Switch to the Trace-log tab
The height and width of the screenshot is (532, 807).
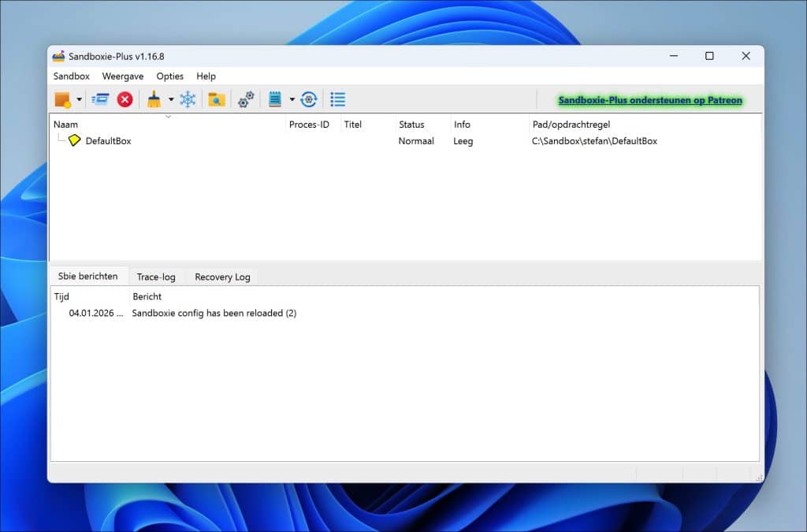tap(156, 277)
